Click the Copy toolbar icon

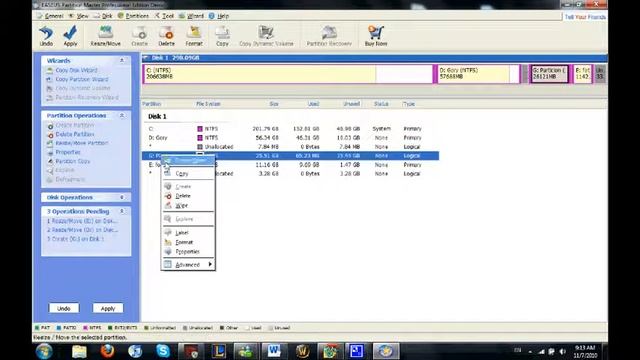222,36
